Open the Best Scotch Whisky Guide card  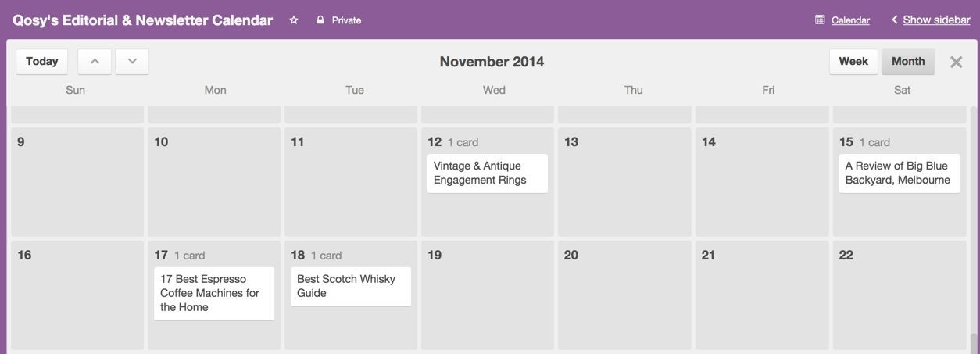351,286
